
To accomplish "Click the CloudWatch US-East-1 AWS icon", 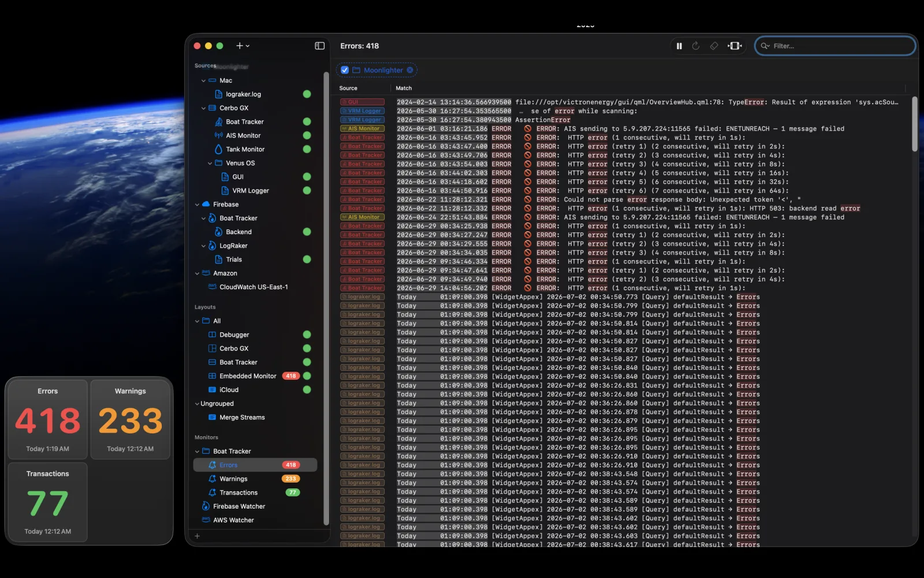I will pos(212,287).
